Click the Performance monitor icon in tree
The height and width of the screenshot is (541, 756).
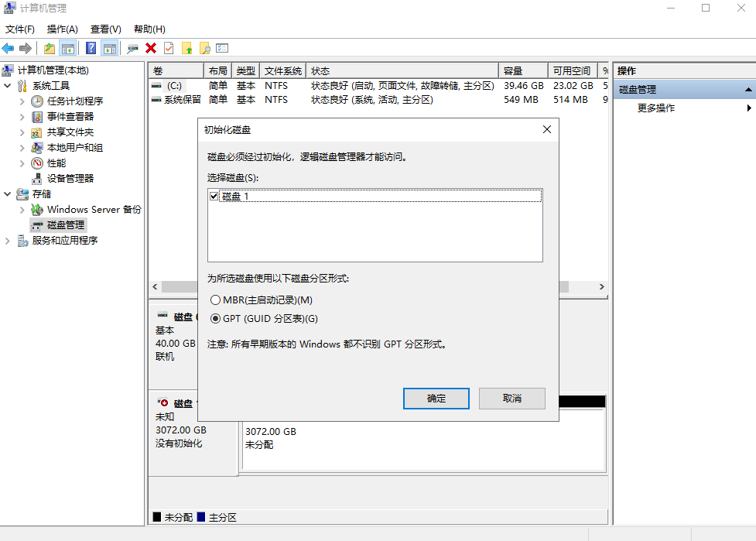(x=37, y=163)
